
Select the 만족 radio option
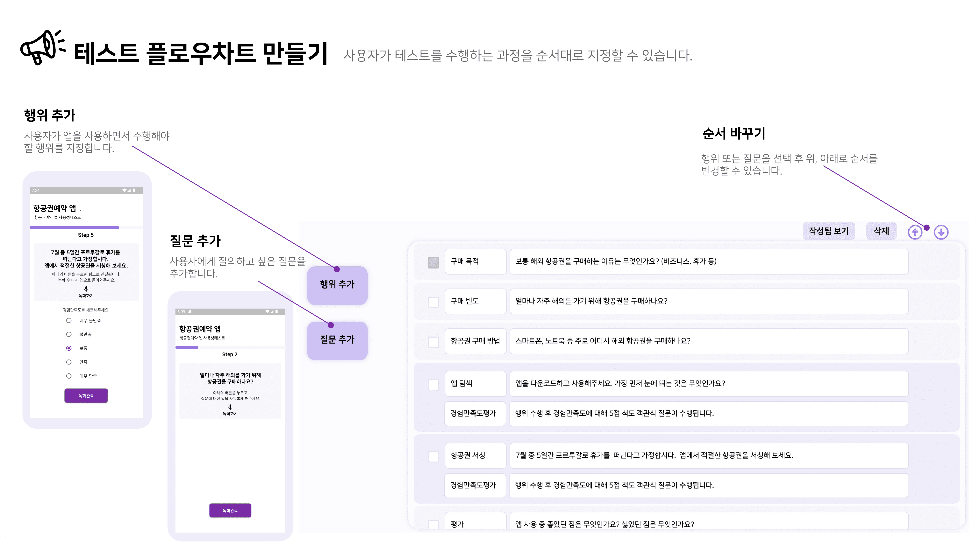[69, 362]
